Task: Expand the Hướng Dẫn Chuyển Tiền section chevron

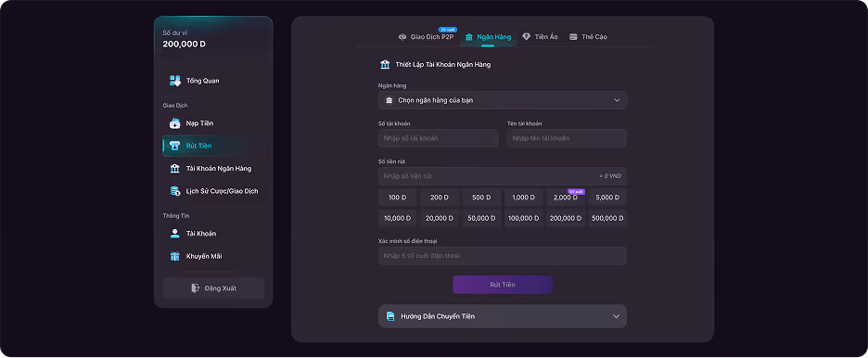Action: tap(616, 316)
